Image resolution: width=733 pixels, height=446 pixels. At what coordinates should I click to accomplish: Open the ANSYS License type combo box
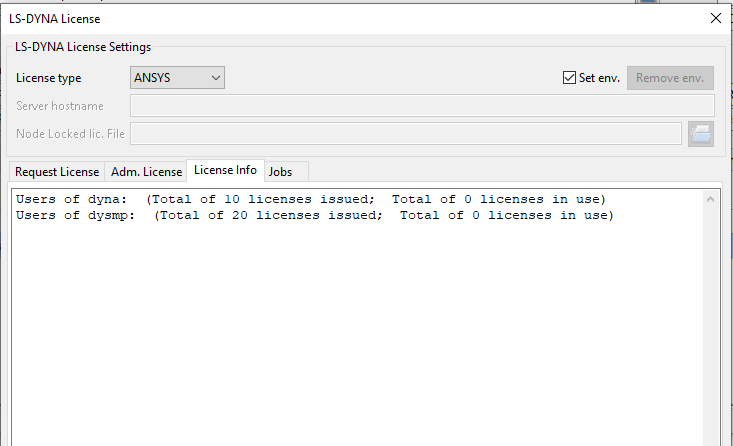177,78
